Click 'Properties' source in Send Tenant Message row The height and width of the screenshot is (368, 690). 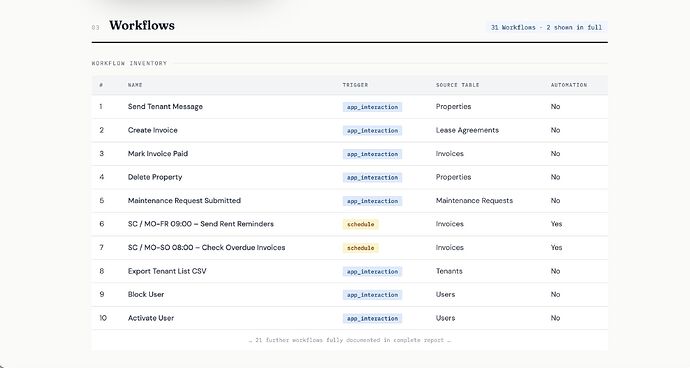453,107
